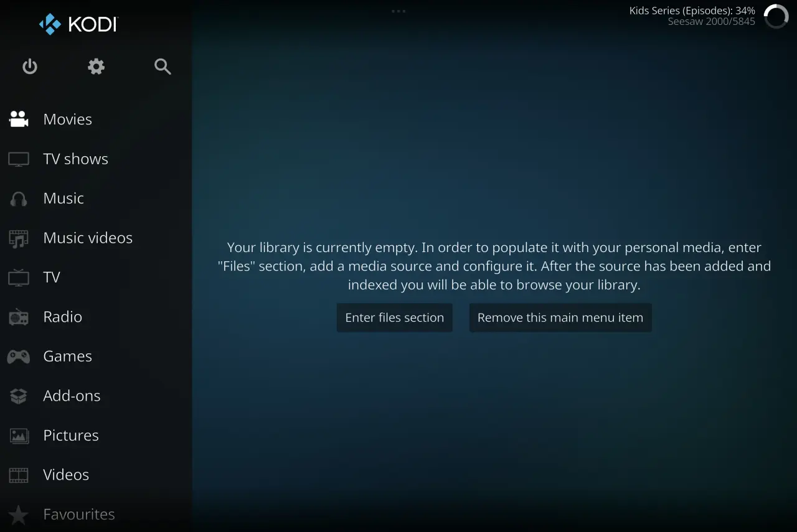Click the Add-ons open box icon

pyautogui.click(x=19, y=396)
